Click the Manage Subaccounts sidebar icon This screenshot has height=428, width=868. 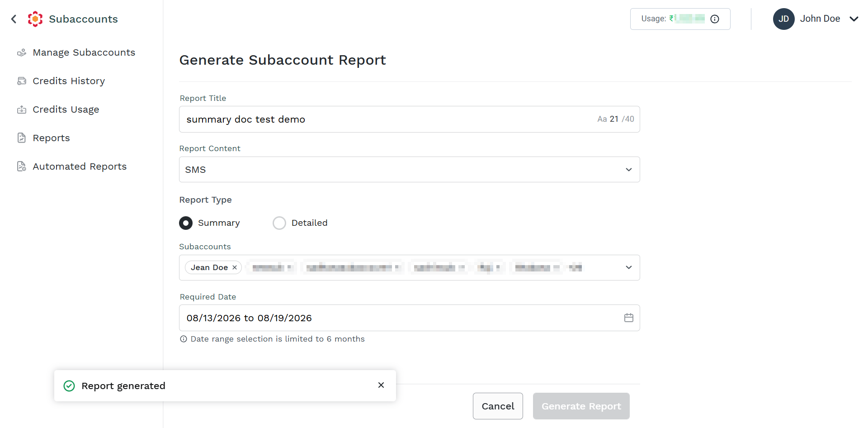coord(22,53)
